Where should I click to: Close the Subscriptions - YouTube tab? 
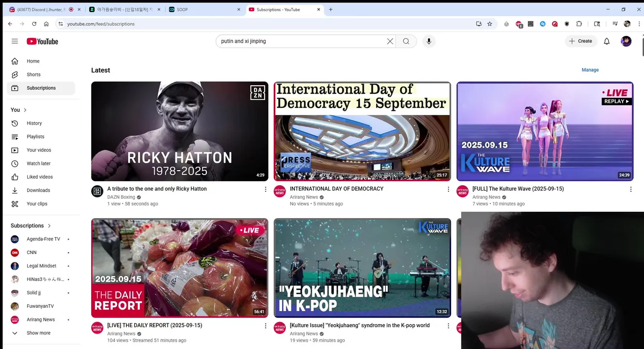(318, 9)
